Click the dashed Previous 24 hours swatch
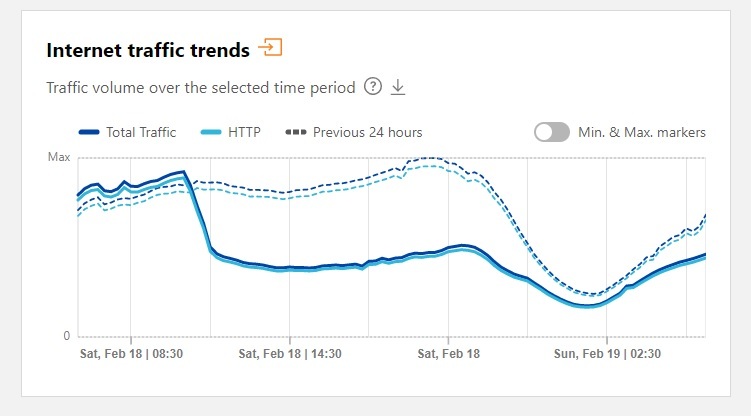751x416 pixels. (x=295, y=132)
